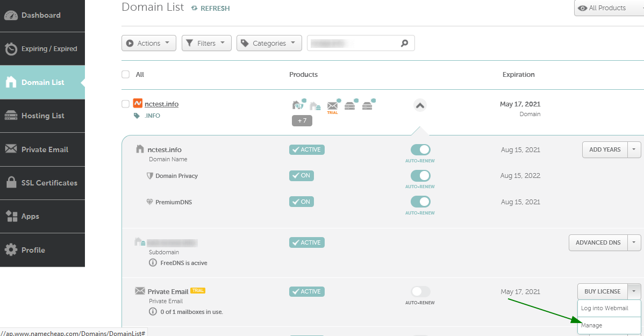Select Domain List in the sidebar

(x=42, y=82)
